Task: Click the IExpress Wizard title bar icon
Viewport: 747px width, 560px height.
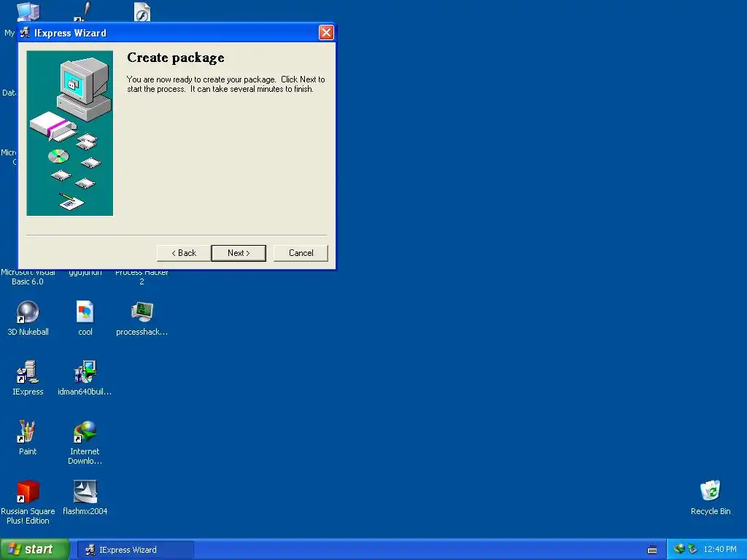Action: (25, 32)
